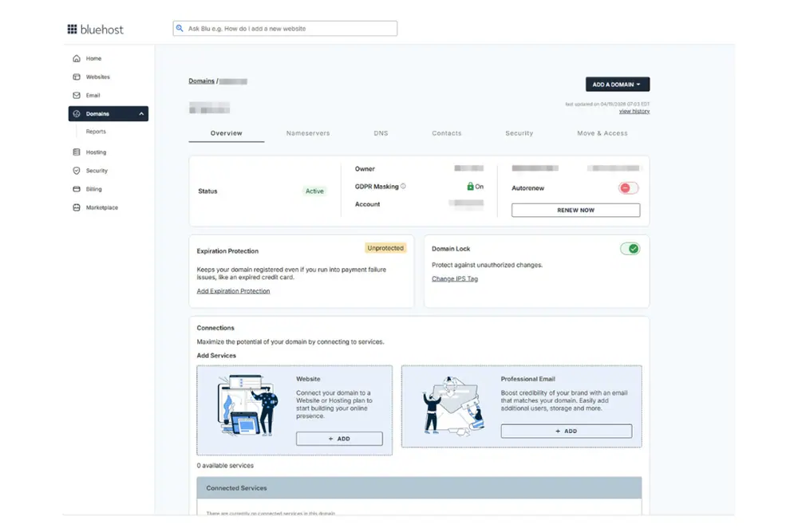Image resolution: width=798 pixels, height=532 pixels.
Task: Click the Website illustration image
Action: coord(248,405)
